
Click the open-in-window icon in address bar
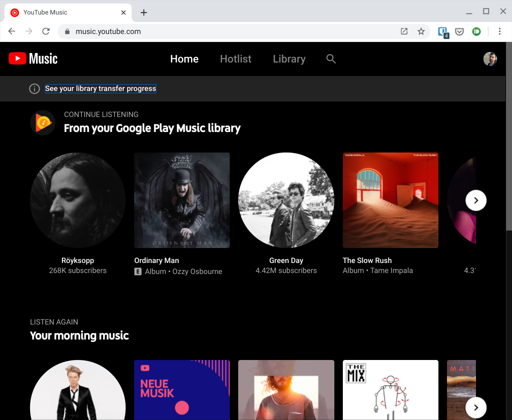[x=404, y=31]
